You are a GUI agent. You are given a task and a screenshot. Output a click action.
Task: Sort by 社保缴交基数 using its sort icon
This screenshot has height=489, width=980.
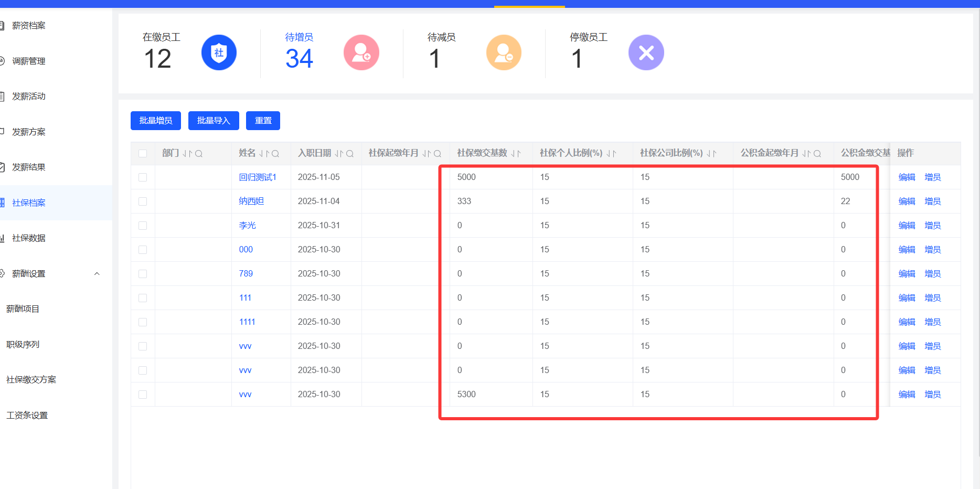point(516,154)
